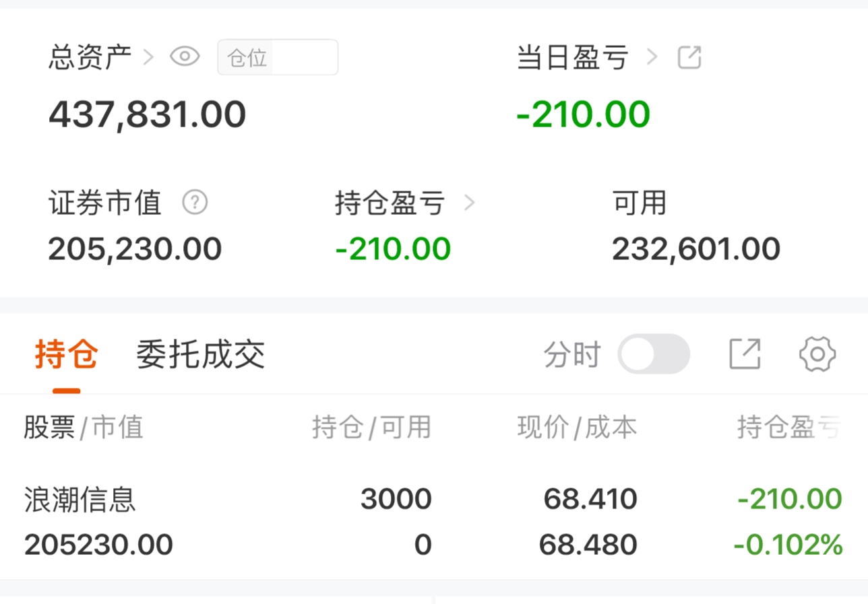This screenshot has width=868, height=604.
Task: Click total assets value 437,831.00
Action: pyautogui.click(x=147, y=114)
